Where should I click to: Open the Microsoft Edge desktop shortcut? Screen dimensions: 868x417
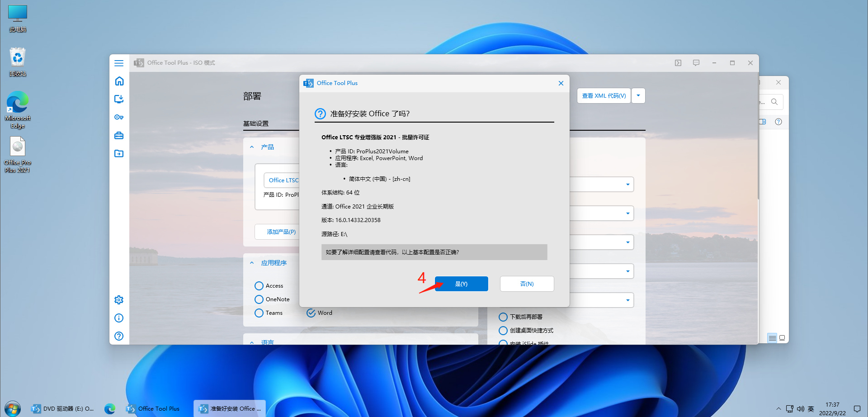pos(18,110)
